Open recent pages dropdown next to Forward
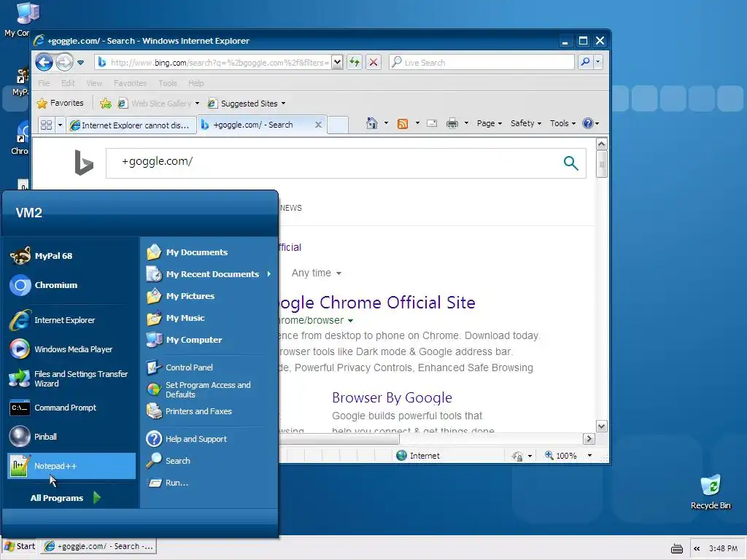Screen dimensions: 747x560 (80, 63)
